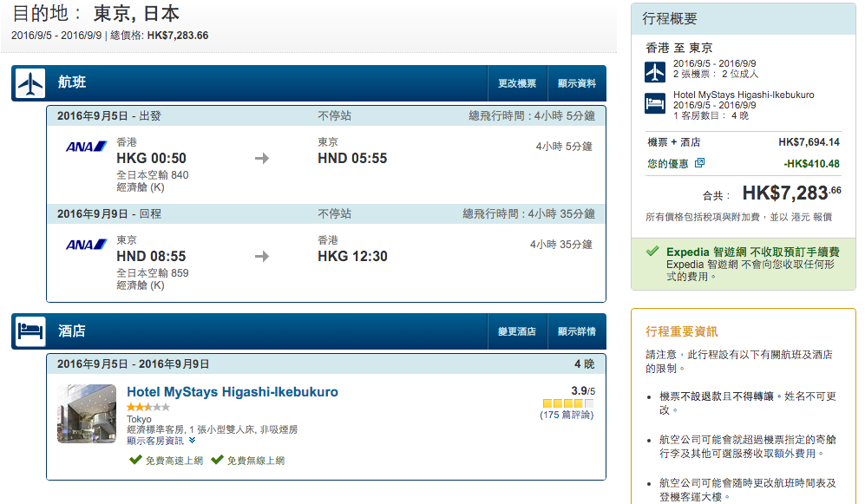
Task: Open the Hotel MyStays Higashi-Ikebukuro link
Action: (233, 392)
